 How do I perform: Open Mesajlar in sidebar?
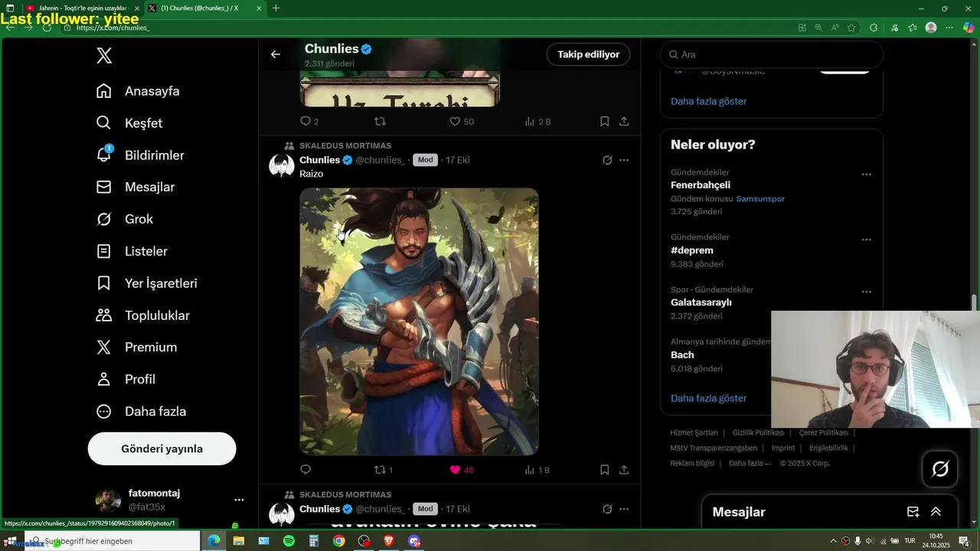pyautogui.click(x=135, y=187)
